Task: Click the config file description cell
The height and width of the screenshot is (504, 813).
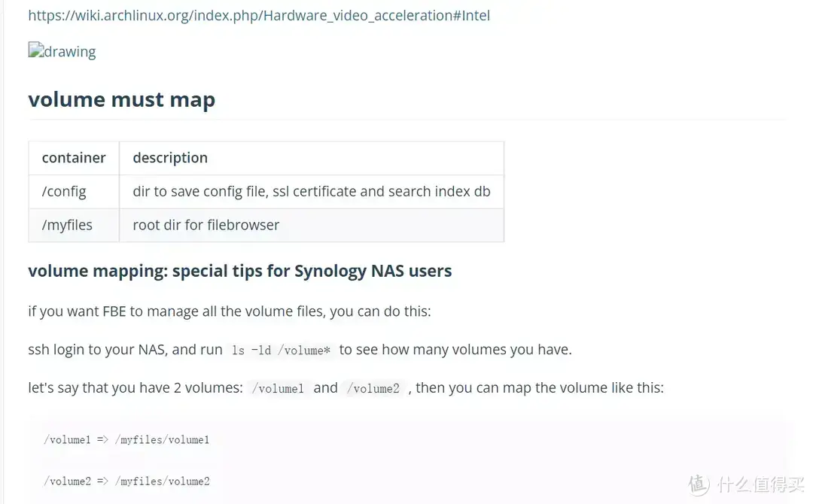Action: pos(311,192)
